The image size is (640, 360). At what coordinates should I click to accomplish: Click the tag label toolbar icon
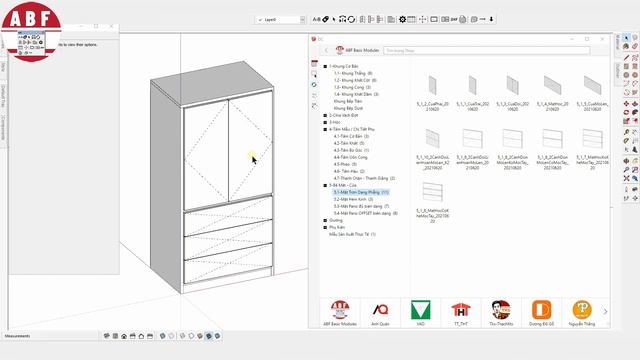tap(326, 19)
